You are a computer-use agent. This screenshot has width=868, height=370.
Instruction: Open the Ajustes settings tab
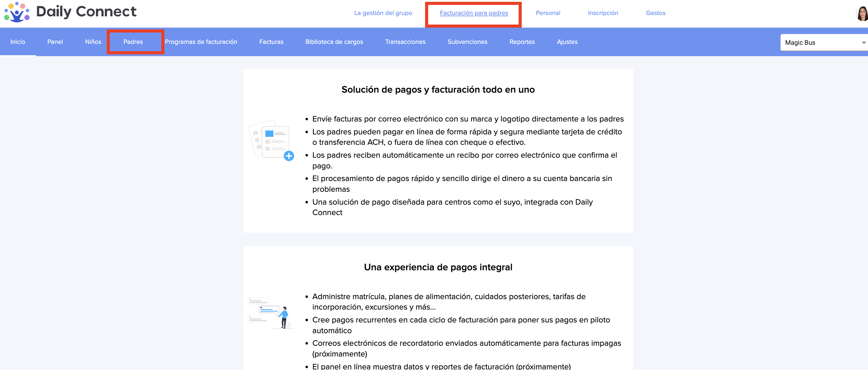(x=567, y=42)
